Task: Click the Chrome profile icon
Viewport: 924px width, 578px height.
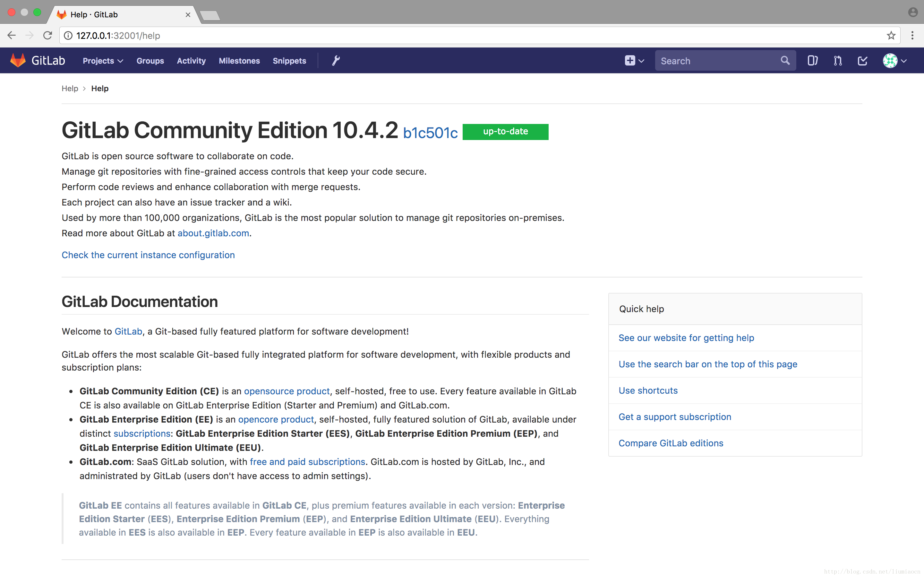Action: point(912,12)
